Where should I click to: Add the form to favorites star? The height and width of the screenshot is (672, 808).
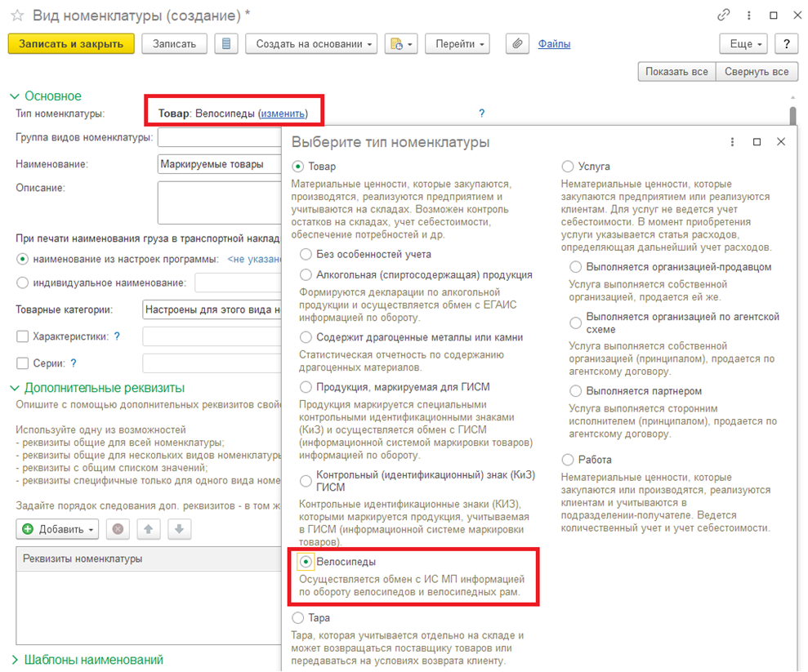(17, 16)
